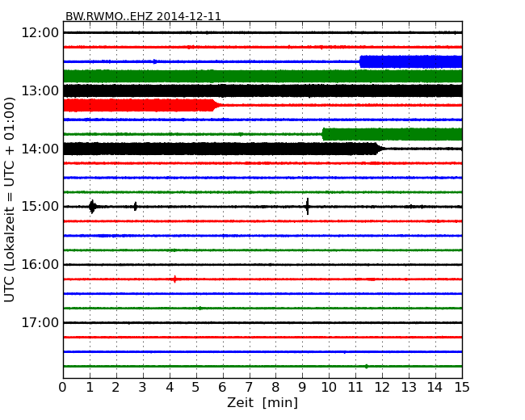525x420 pixels.
Task: Click the 16:00 y-axis time label
Action: click(40, 265)
